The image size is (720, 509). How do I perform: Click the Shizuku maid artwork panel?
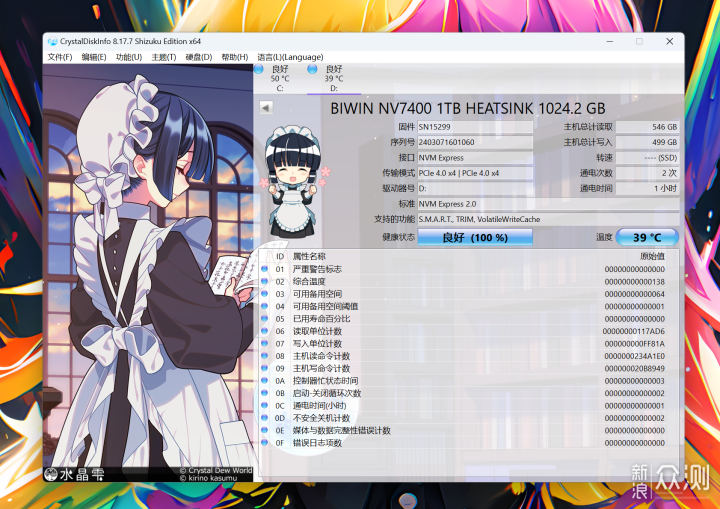pyautogui.click(x=148, y=273)
